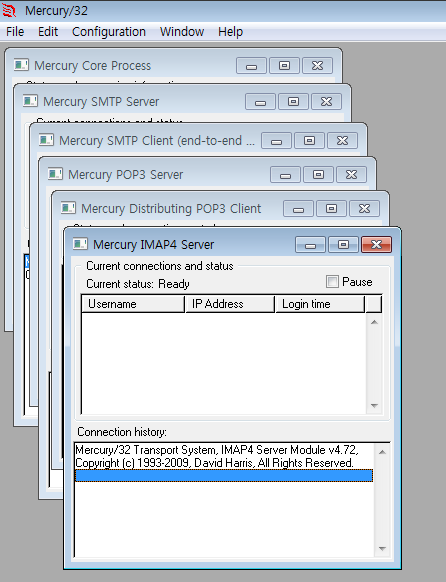
Task: Close the Distributing POP3 Client window
Action: [364, 209]
